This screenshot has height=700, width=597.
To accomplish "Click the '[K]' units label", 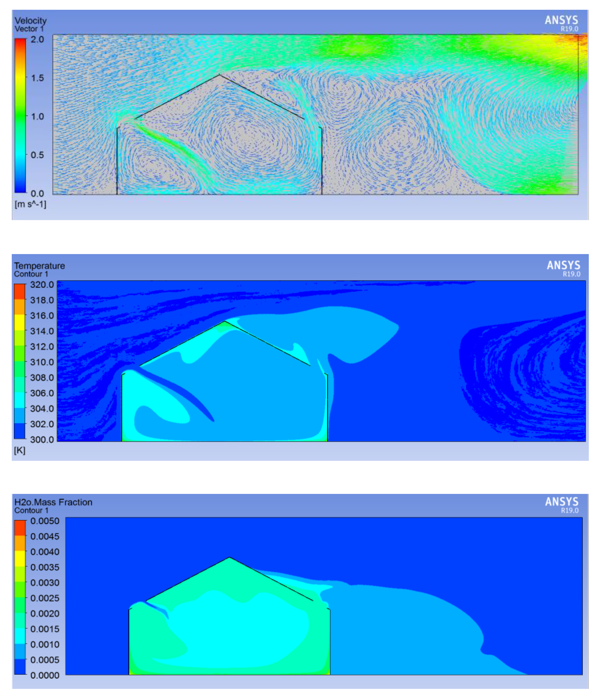I will [x=20, y=450].
